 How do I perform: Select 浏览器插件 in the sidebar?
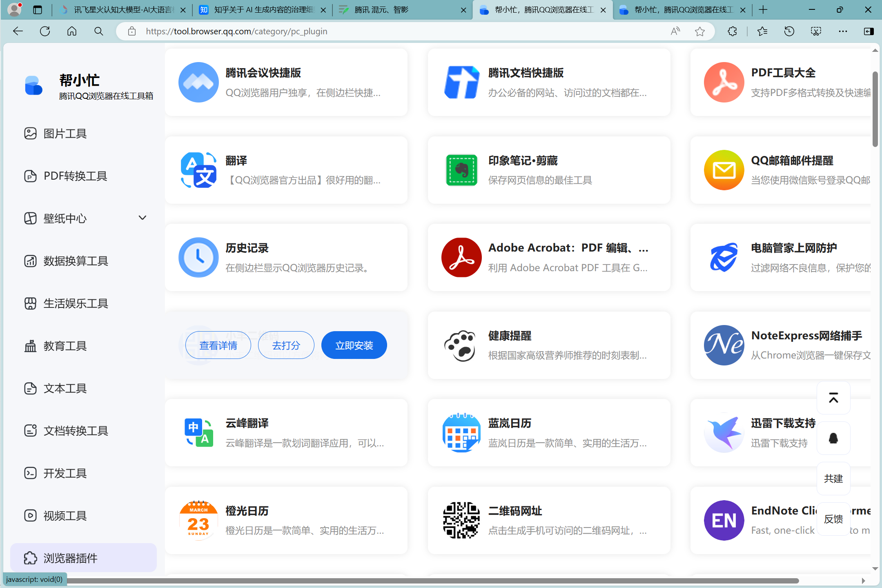coord(84,558)
